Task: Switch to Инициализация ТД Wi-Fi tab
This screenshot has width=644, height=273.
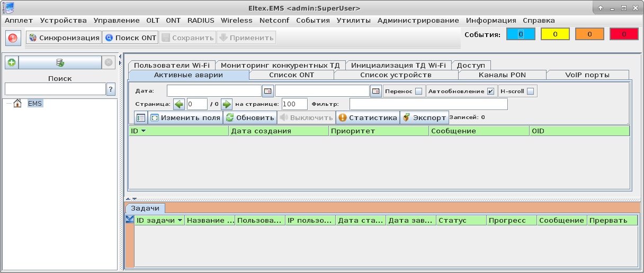Action: point(398,66)
